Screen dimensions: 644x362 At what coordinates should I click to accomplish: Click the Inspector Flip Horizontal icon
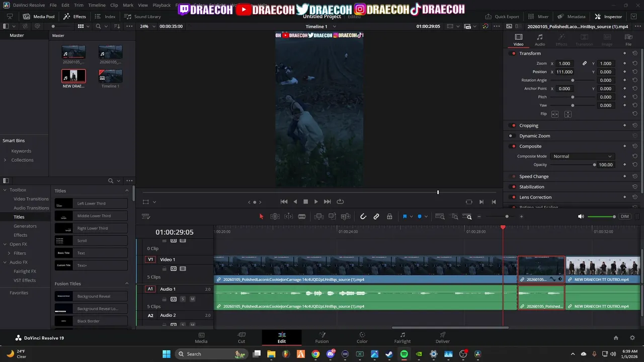coord(555,114)
